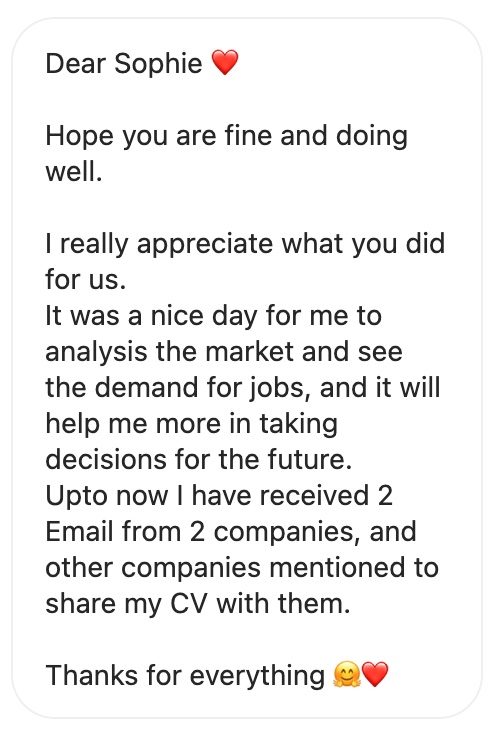Click the text 'I really appreciate what you did'
This screenshot has width=500, height=734.
(x=245, y=245)
